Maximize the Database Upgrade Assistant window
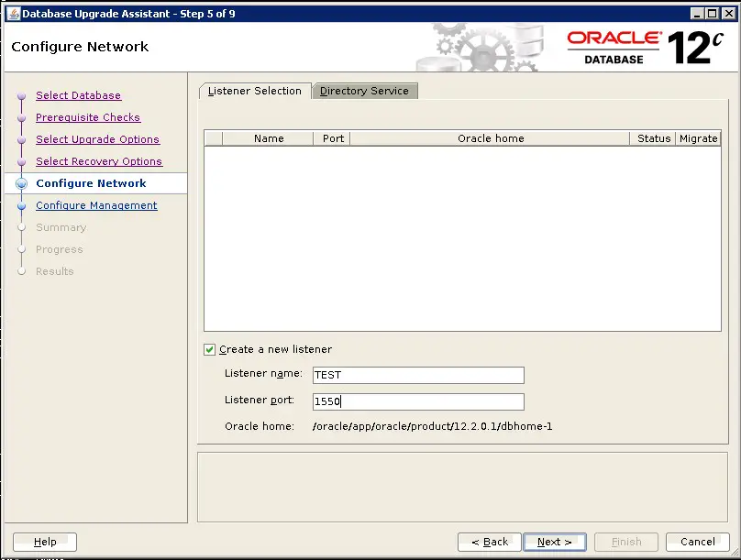741x560 pixels. tap(712, 14)
